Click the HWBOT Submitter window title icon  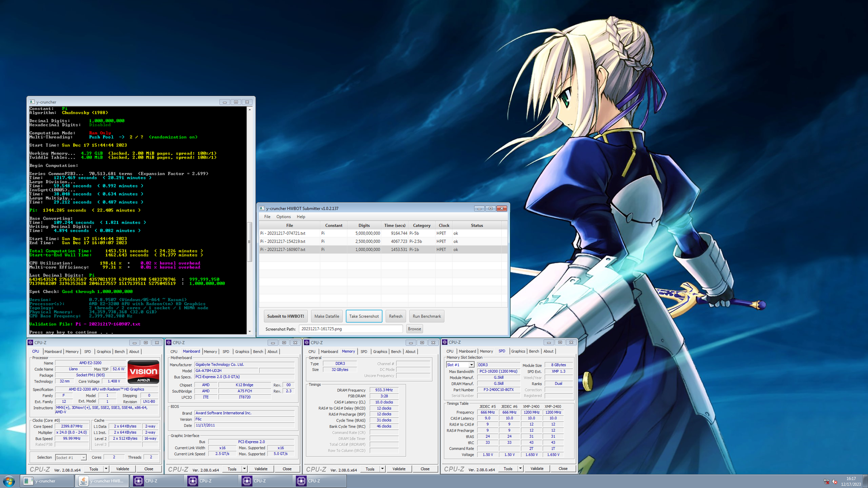coord(262,208)
